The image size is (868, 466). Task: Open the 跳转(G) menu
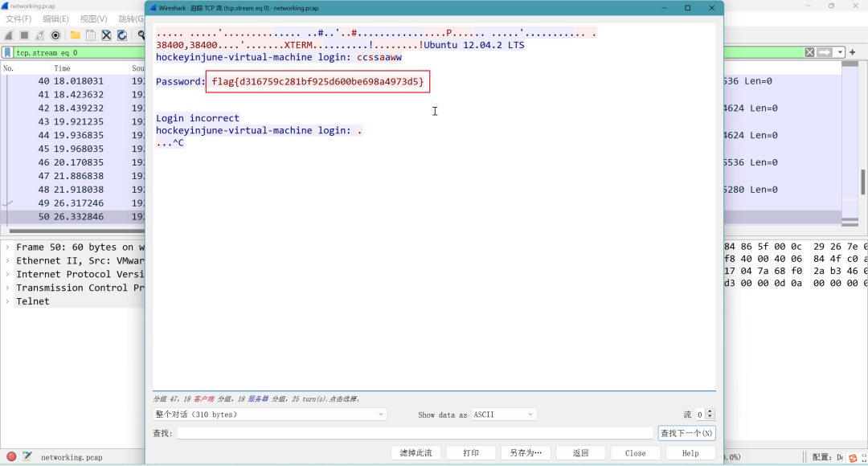(x=131, y=18)
